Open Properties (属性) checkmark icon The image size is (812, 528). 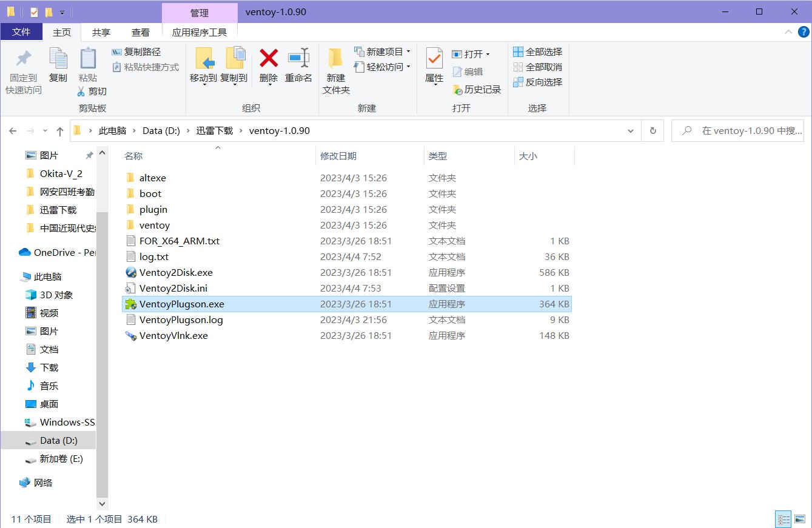pyautogui.click(x=434, y=58)
